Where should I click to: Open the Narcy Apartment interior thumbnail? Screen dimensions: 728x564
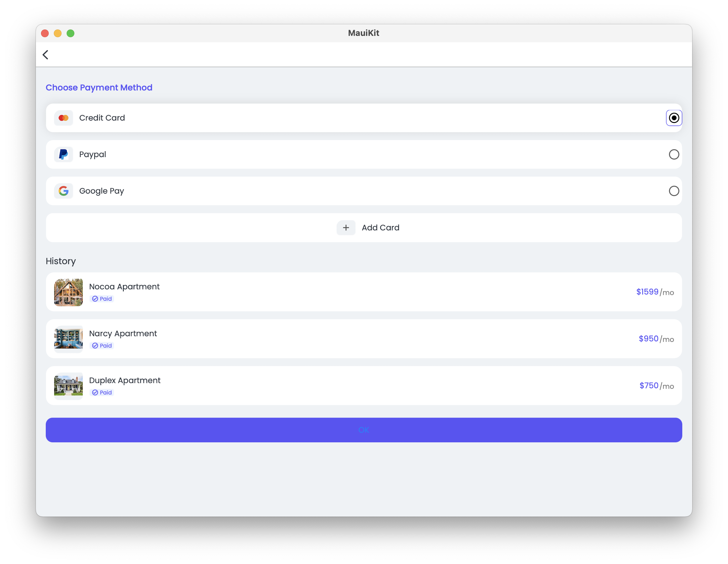point(68,339)
